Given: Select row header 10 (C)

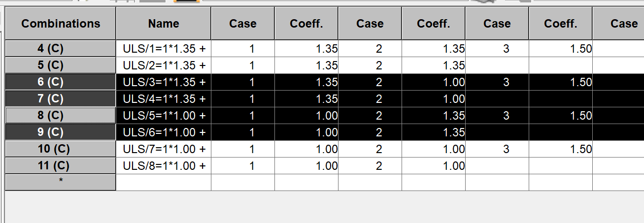Looking at the screenshot, I should coord(60,149).
